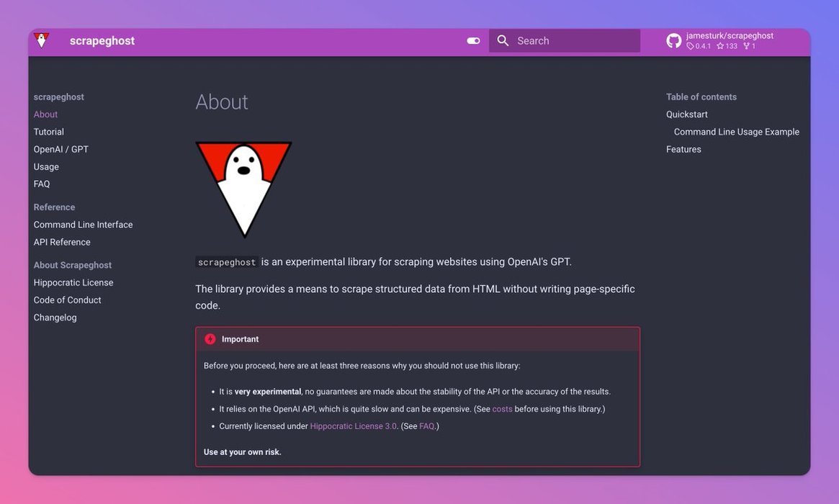Click the large ghost logo image

(243, 189)
